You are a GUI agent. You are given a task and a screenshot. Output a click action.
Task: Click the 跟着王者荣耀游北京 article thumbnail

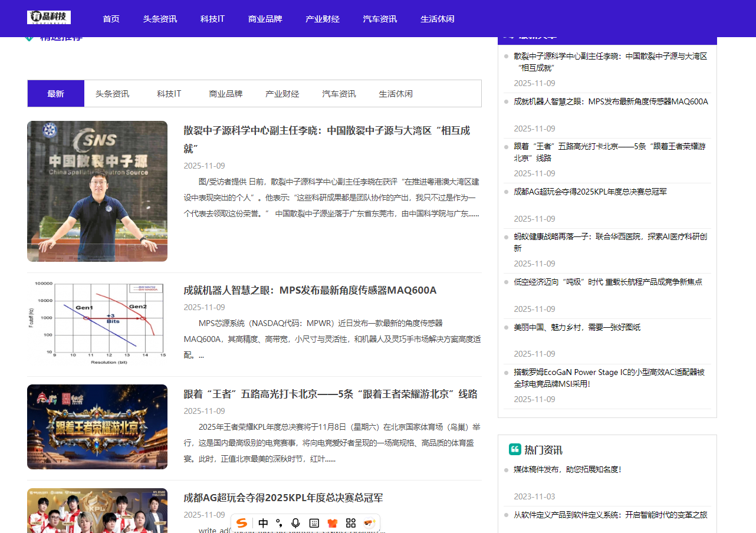97,427
